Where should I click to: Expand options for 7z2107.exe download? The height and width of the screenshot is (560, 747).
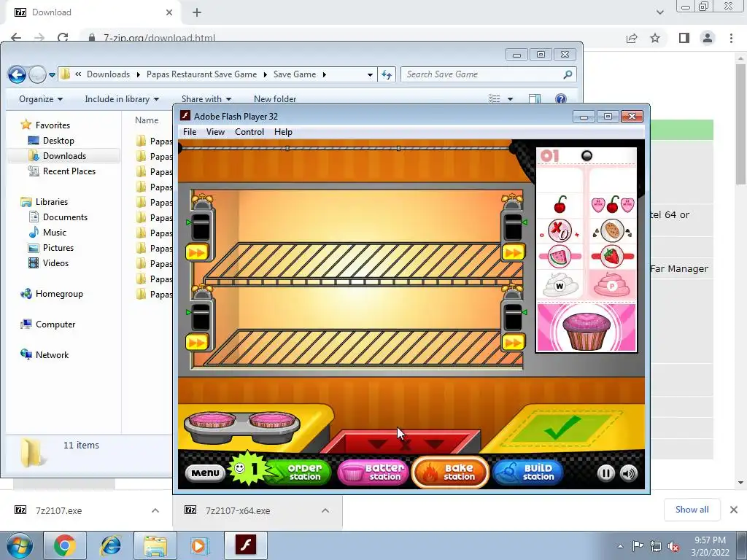155,510
